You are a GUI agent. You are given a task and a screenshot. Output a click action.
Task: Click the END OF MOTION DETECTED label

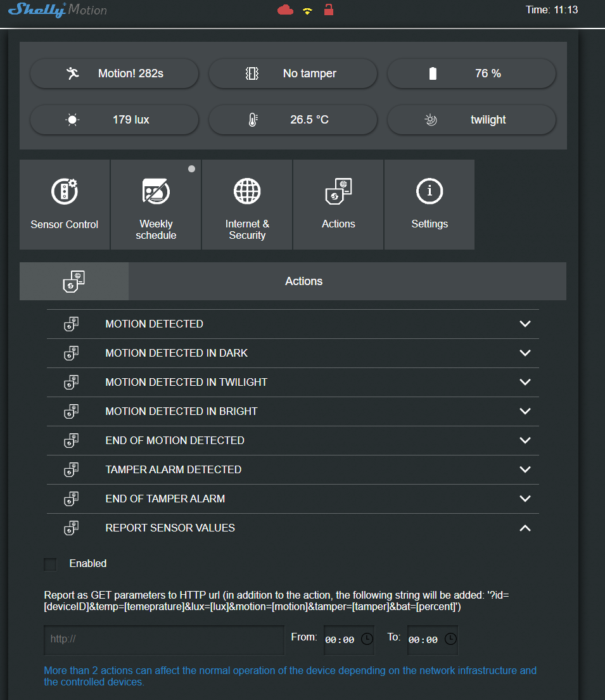(175, 440)
